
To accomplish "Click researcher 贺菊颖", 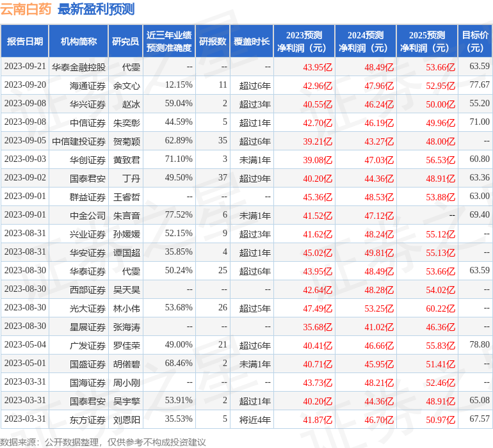I will pos(127,141).
